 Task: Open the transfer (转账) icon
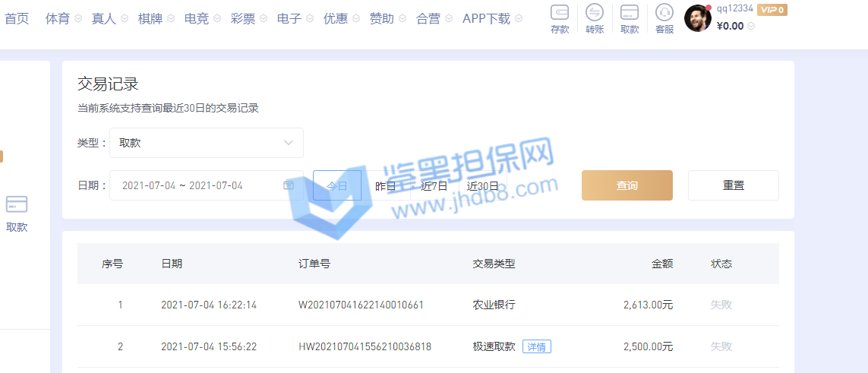coord(595,12)
